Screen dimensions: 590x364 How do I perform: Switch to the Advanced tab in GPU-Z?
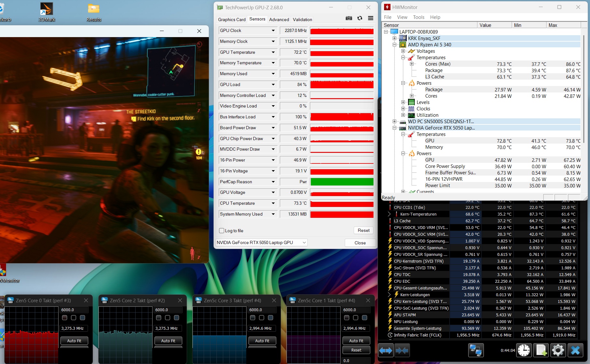[x=279, y=20]
